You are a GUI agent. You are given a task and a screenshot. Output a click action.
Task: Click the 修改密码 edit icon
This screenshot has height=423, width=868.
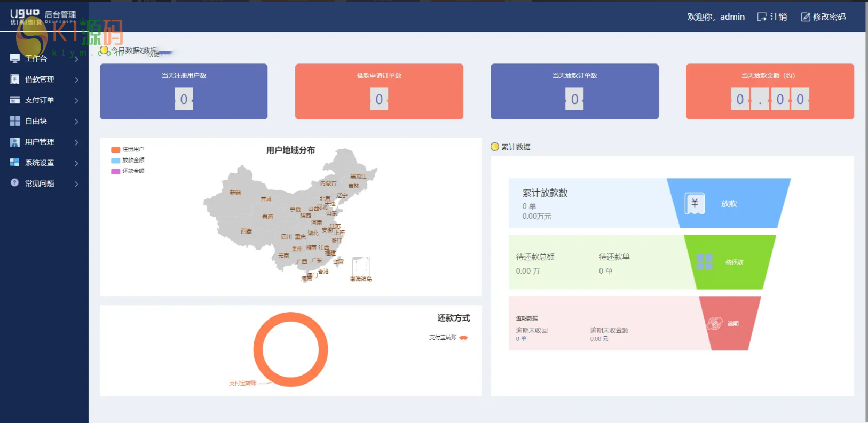[806, 17]
